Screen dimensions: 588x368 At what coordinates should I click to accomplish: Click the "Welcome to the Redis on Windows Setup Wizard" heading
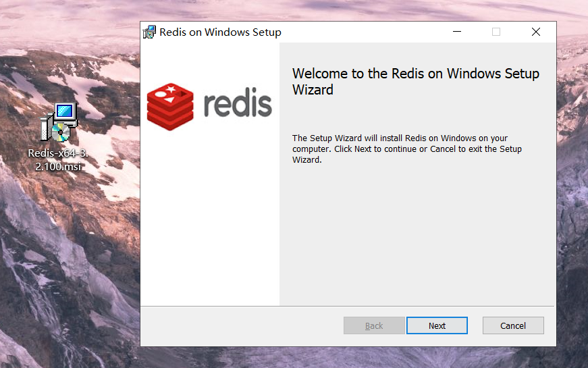click(415, 82)
